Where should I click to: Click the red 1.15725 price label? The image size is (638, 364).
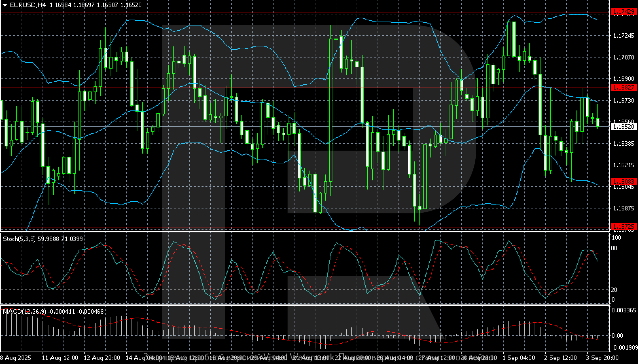(x=623, y=226)
